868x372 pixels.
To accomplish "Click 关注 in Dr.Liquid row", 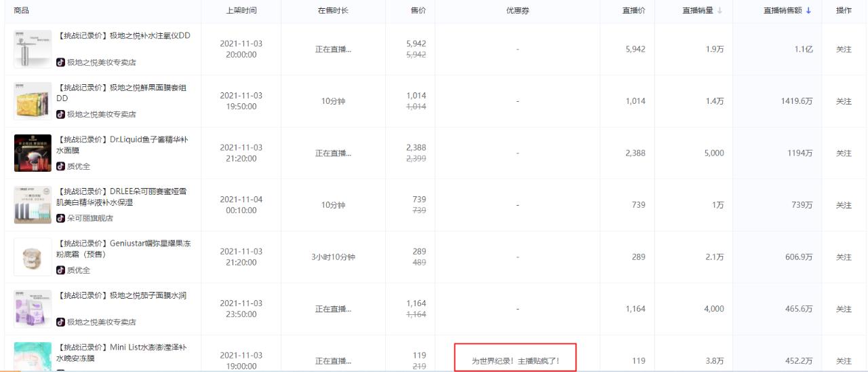I will pyautogui.click(x=844, y=153).
